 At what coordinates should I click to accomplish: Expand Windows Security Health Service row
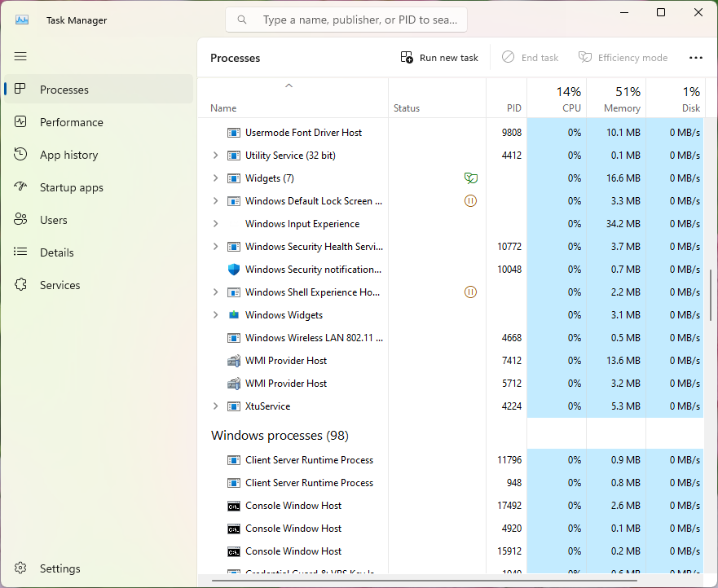pos(215,247)
